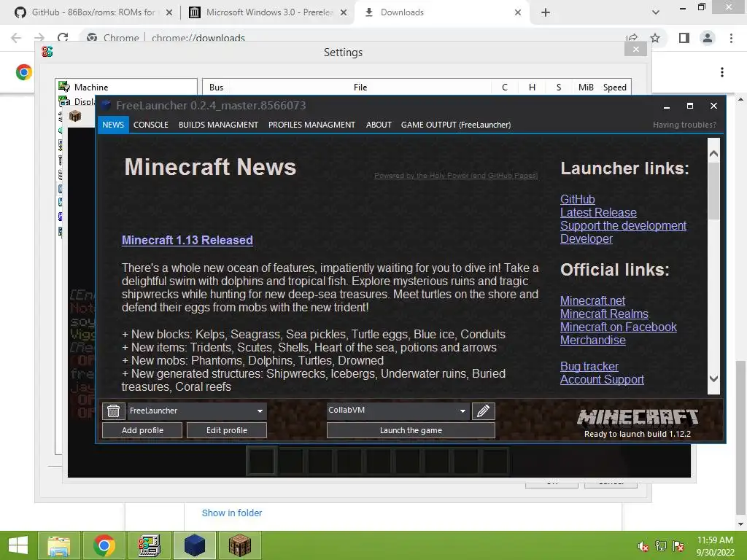Open the Latest Release link

(598, 212)
